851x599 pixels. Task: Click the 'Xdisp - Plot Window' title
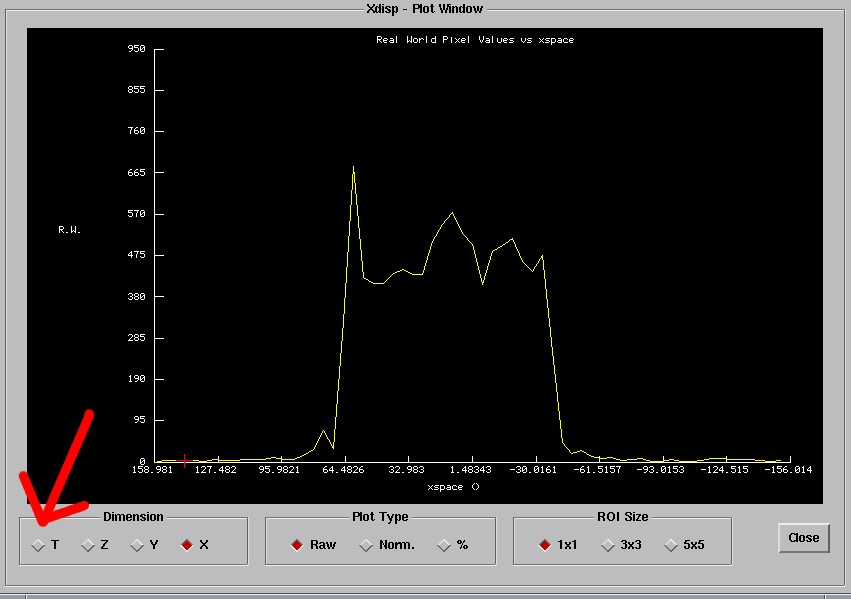(424, 9)
